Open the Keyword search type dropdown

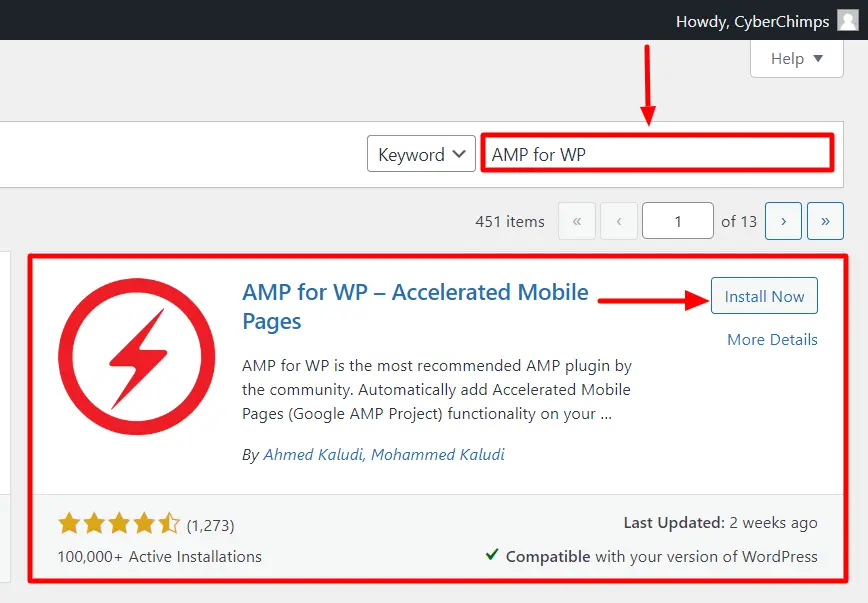click(421, 154)
